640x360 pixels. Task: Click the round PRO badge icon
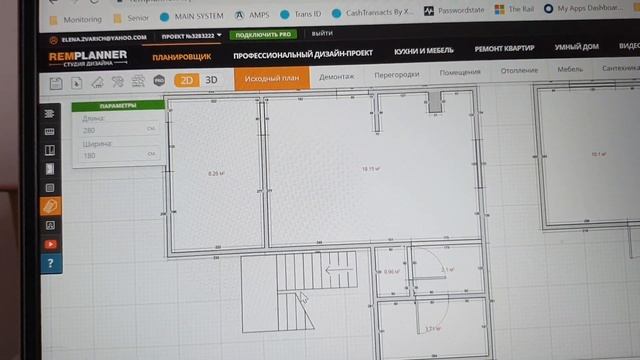(159, 81)
